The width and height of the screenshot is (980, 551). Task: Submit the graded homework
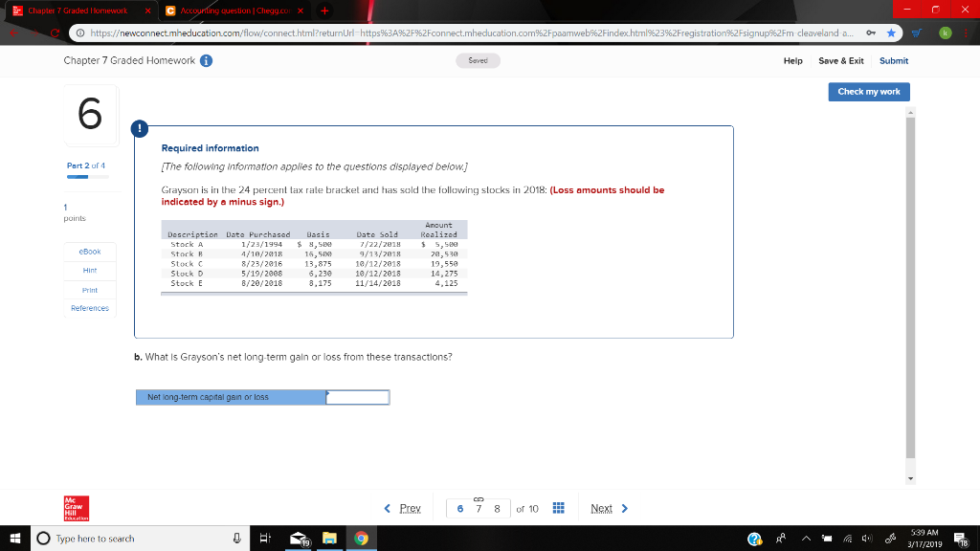[x=893, y=60]
